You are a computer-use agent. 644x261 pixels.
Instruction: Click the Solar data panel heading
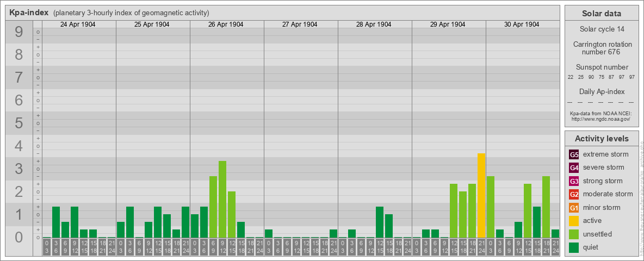pos(601,14)
